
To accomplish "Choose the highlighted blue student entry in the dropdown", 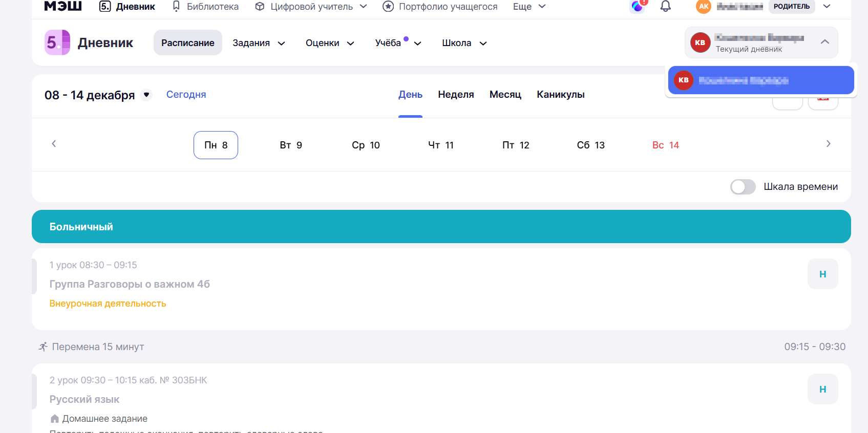I will click(761, 80).
